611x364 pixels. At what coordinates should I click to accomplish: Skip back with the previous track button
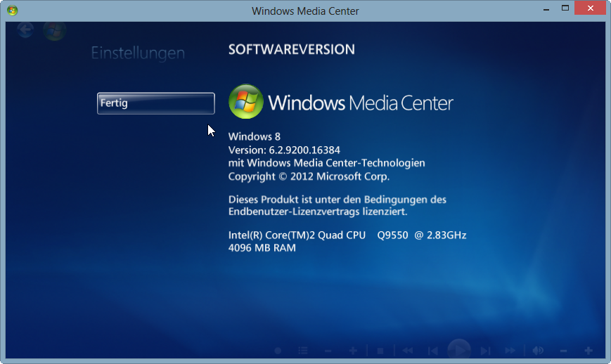(x=432, y=351)
